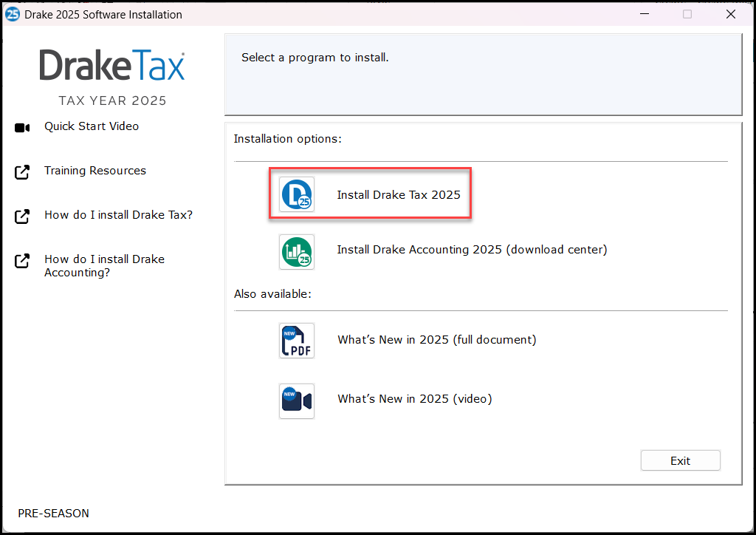756x535 pixels.
Task: Click the PRE-SEASON label at the bottom
Action: pyautogui.click(x=53, y=513)
